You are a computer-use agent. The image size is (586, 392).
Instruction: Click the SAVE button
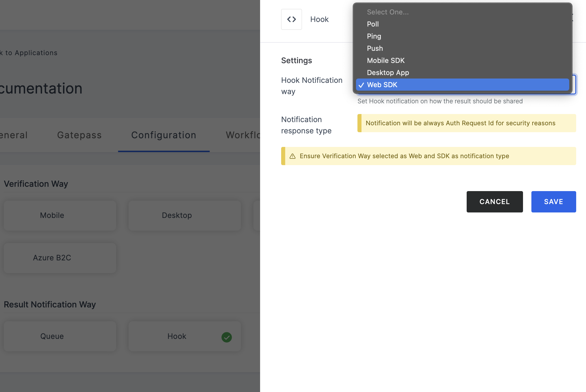[554, 202]
